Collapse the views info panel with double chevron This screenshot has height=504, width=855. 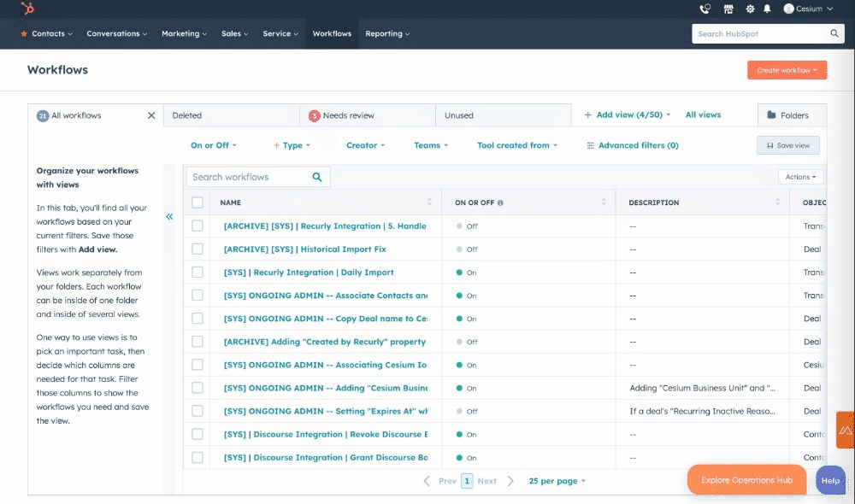169,216
